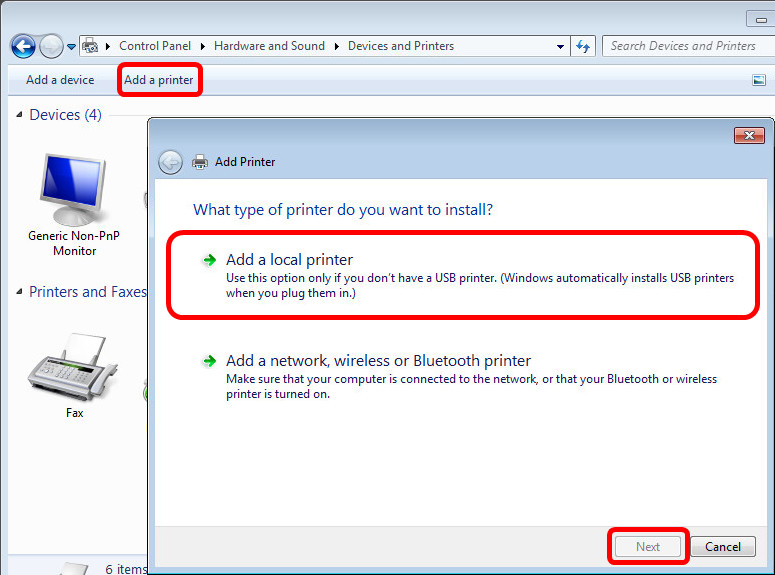Collapse the Devices (4) group
Screen dimensions: 775x575
click(x=19, y=115)
